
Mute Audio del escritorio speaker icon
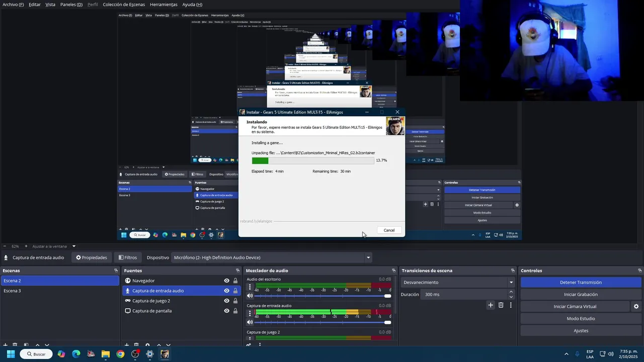[250, 296]
